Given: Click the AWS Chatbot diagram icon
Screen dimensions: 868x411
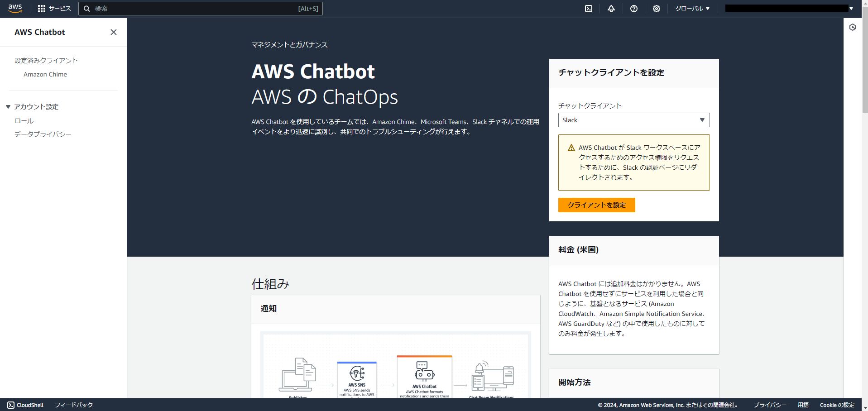Looking at the screenshot, I should coord(424,372).
